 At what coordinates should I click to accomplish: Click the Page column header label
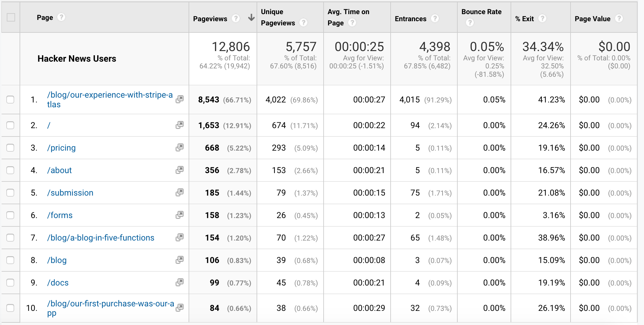[45, 18]
